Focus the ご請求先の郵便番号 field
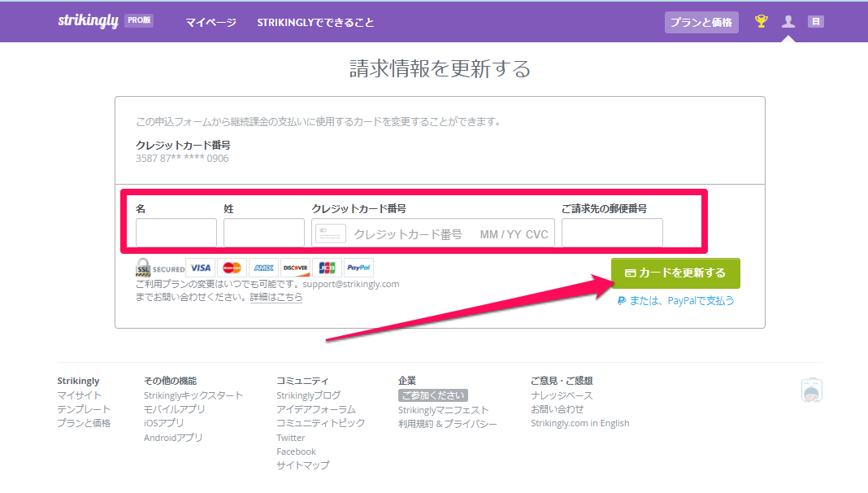The width and height of the screenshot is (868, 493). click(x=612, y=233)
